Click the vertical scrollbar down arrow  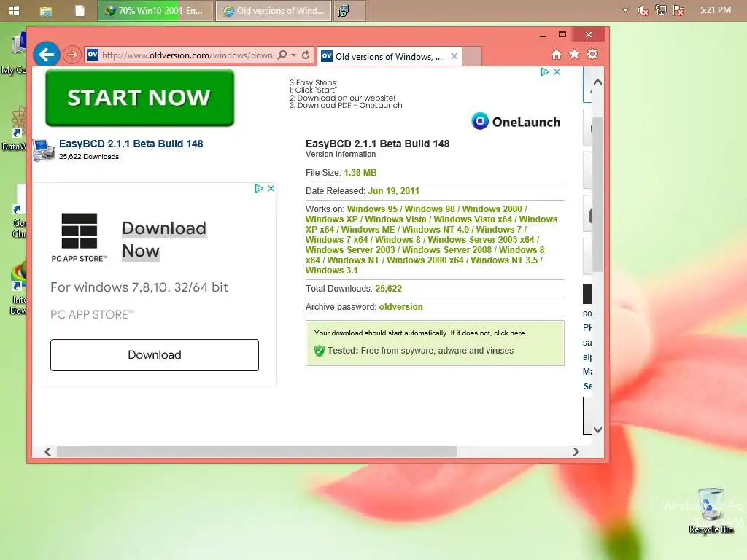click(597, 429)
